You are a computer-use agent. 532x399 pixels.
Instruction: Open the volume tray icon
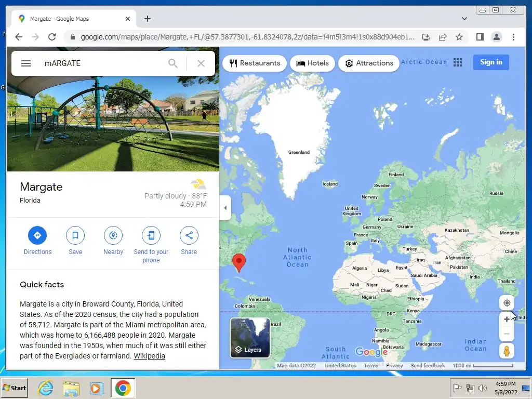point(482,388)
